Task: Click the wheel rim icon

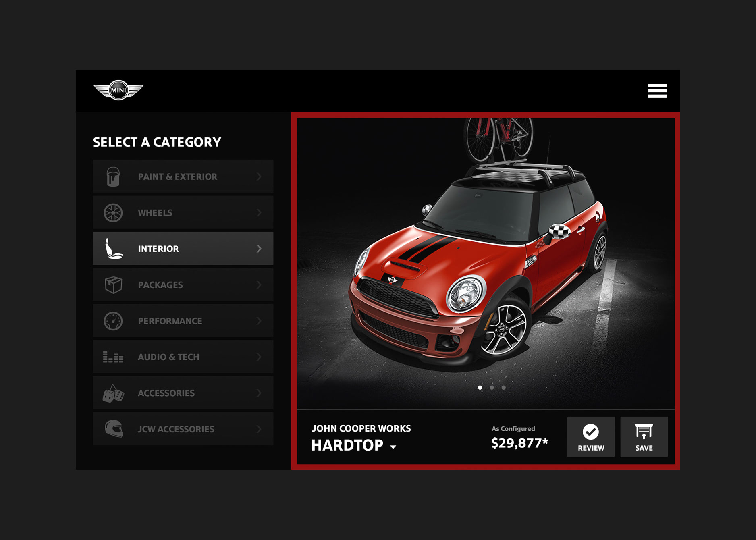Action: (x=113, y=213)
